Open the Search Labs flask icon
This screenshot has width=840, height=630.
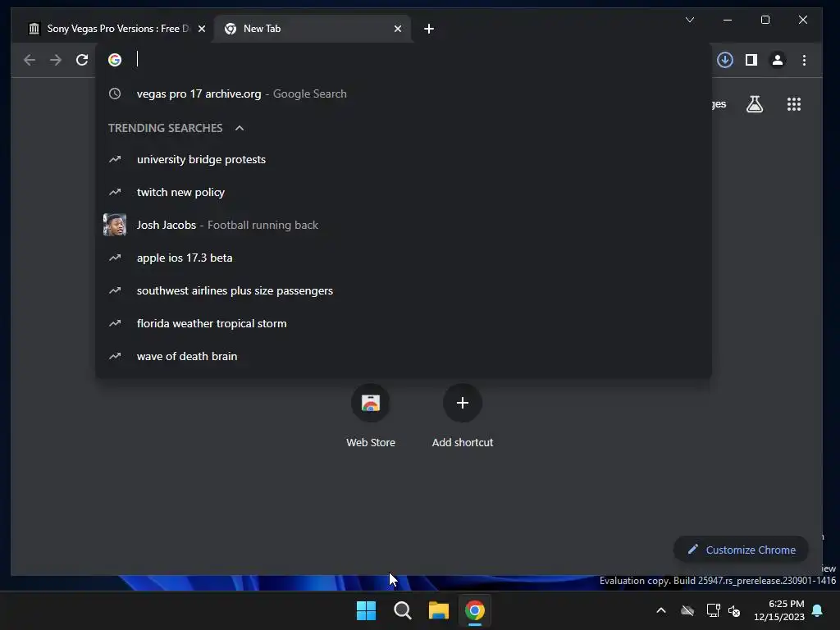point(755,104)
